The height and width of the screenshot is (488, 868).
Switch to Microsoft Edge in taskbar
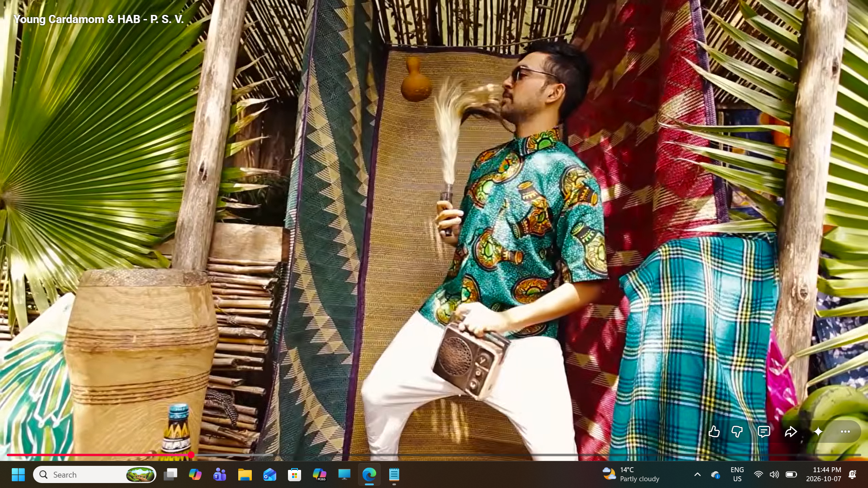369,474
